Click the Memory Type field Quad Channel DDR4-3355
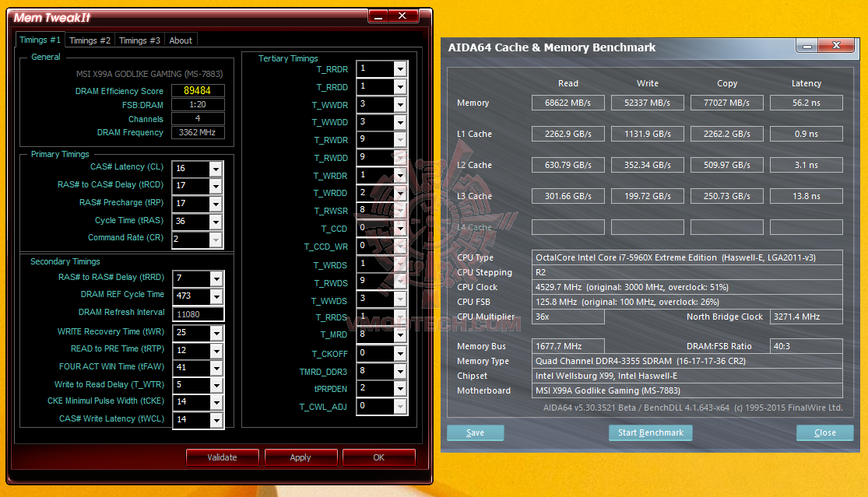 coord(687,361)
